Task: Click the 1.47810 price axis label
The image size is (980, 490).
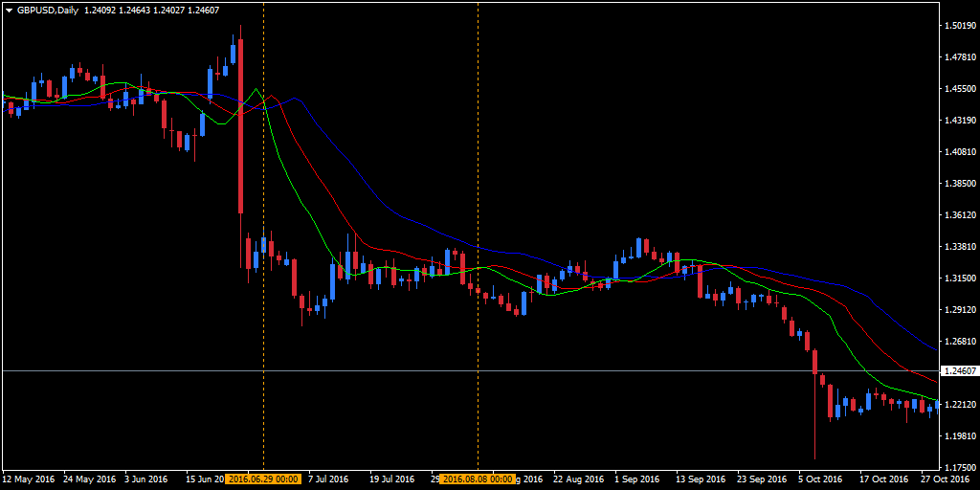Action: [963, 57]
